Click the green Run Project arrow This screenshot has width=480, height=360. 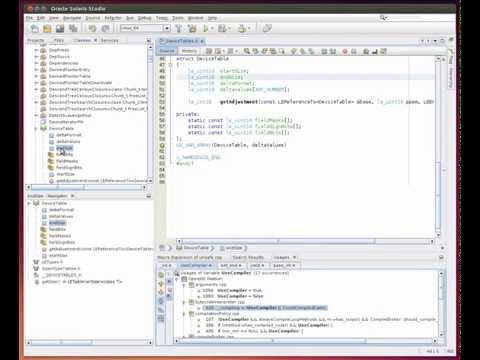[x=205, y=29]
